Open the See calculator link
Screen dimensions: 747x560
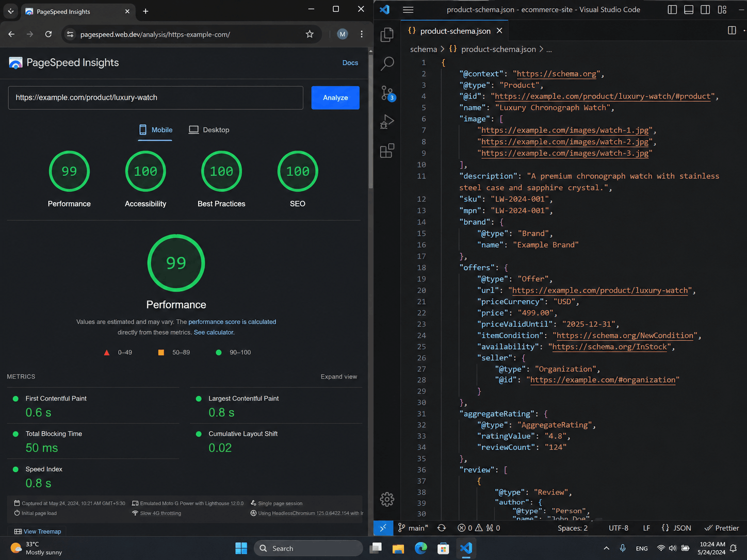click(214, 333)
